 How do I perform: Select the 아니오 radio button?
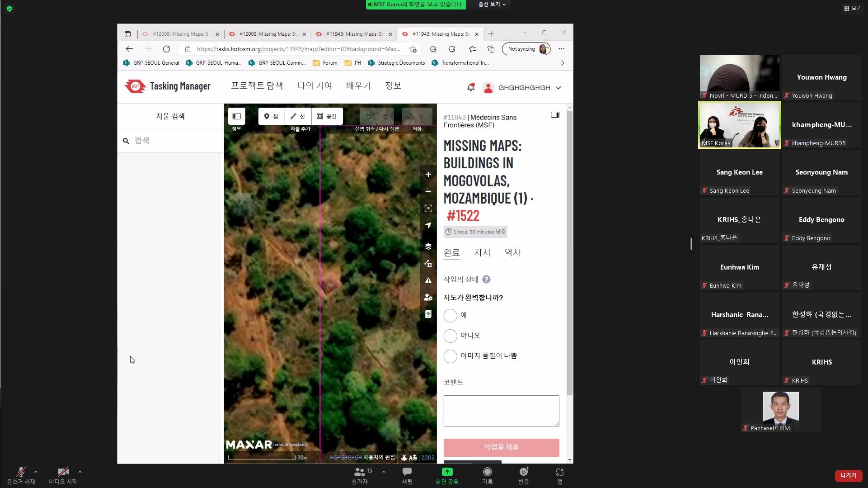coord(450,336)
